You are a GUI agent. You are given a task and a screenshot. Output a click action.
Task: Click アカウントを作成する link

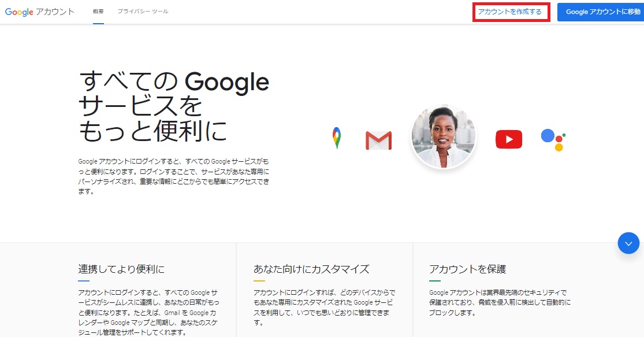point(511,12)
